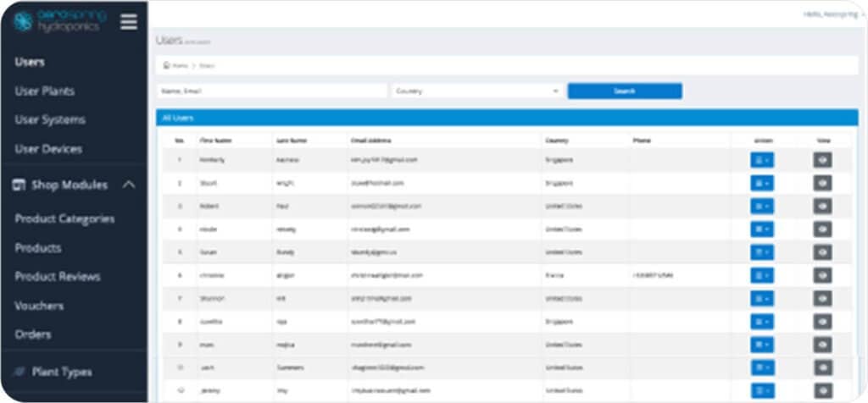Click the Name, Email search field
This screenshot has width=868, height=403.
pos(272,91)
